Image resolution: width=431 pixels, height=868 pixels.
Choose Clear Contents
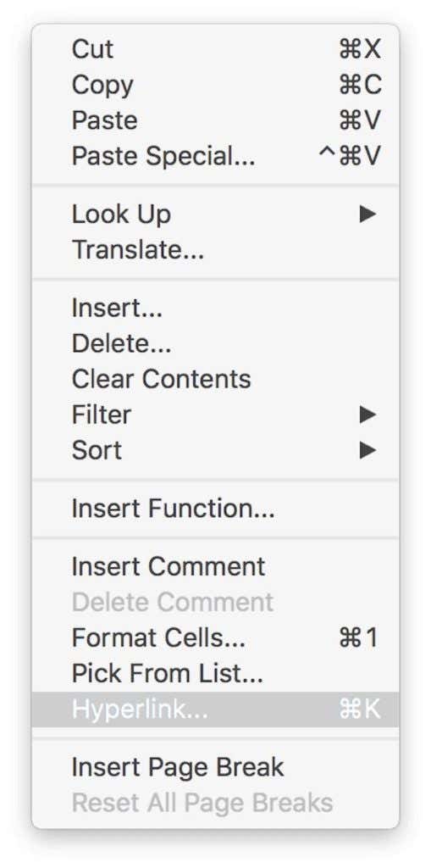click(x=215, y=379)
